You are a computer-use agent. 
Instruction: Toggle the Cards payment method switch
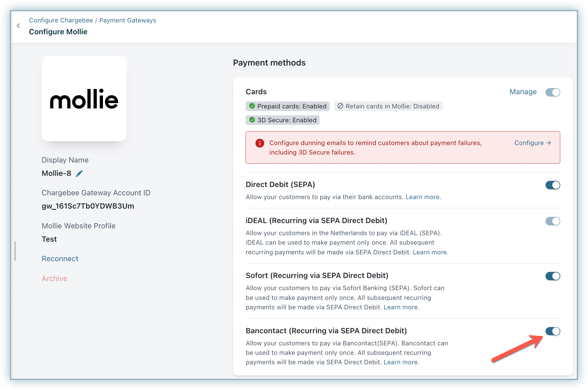[x=553, y=92]
